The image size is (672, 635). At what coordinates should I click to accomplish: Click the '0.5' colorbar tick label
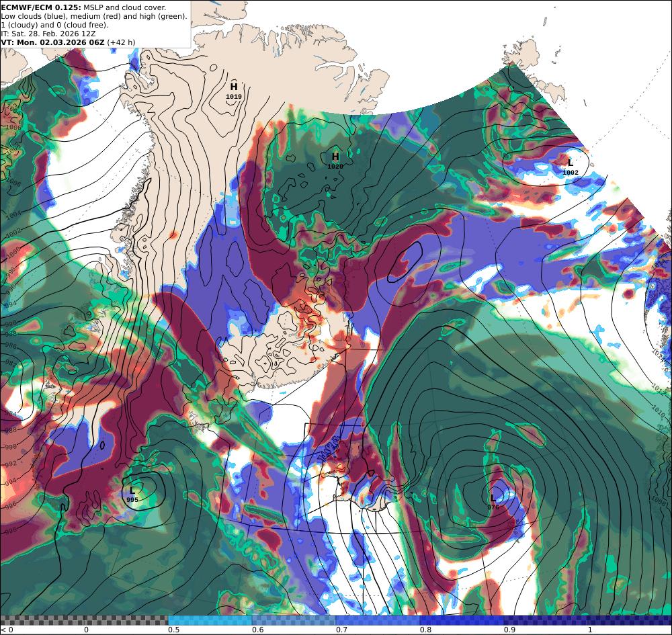click(x=173, y=630)
